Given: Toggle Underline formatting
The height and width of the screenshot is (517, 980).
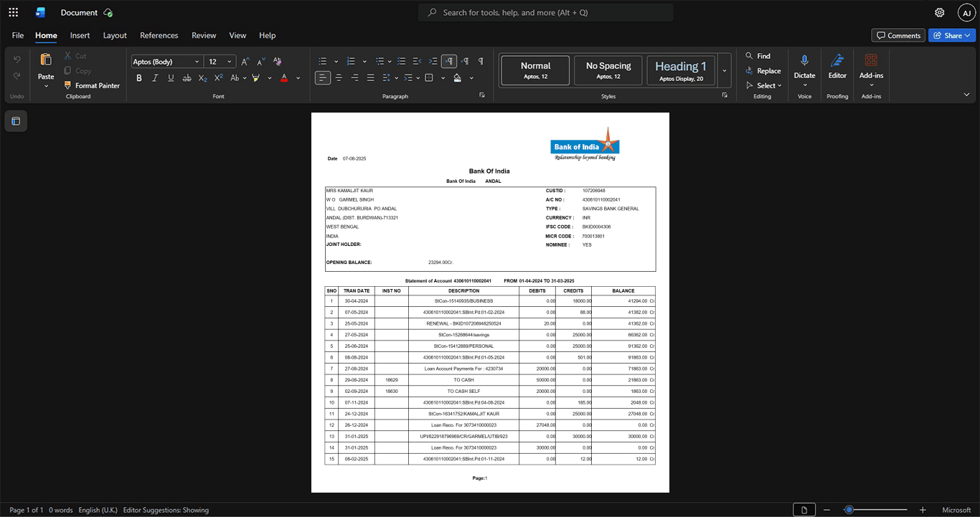Looking at the screenshot, I should point(171,77).
